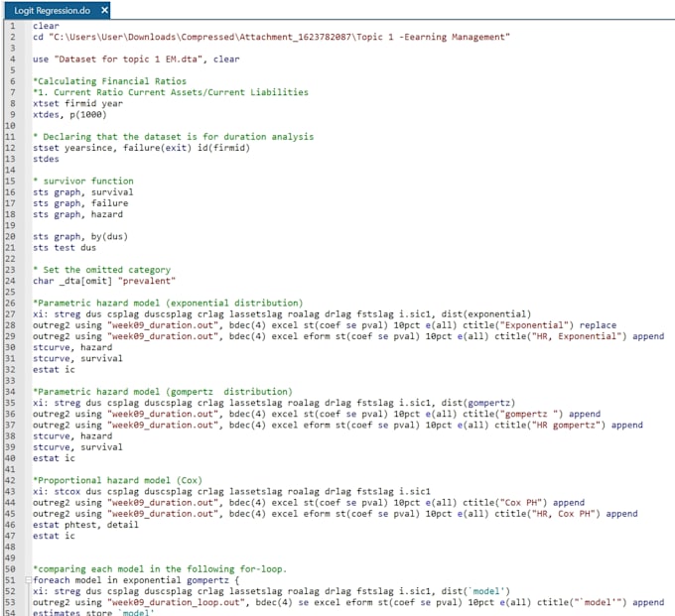The height and width of the screenshot is (616, 675).
Task: Click ctitle("gompertz ") on line 36
Action: [x=513, y=414]
